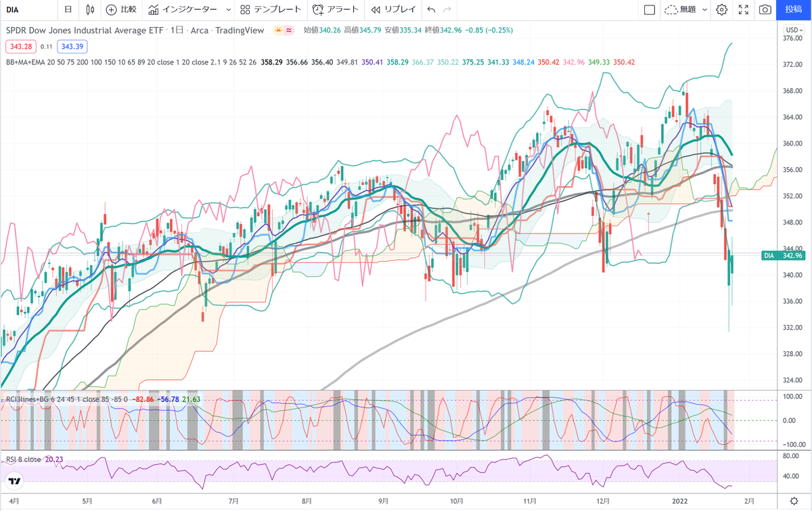Click the 8月 label on time axis
812x511 pixels.
click(306, 502)
